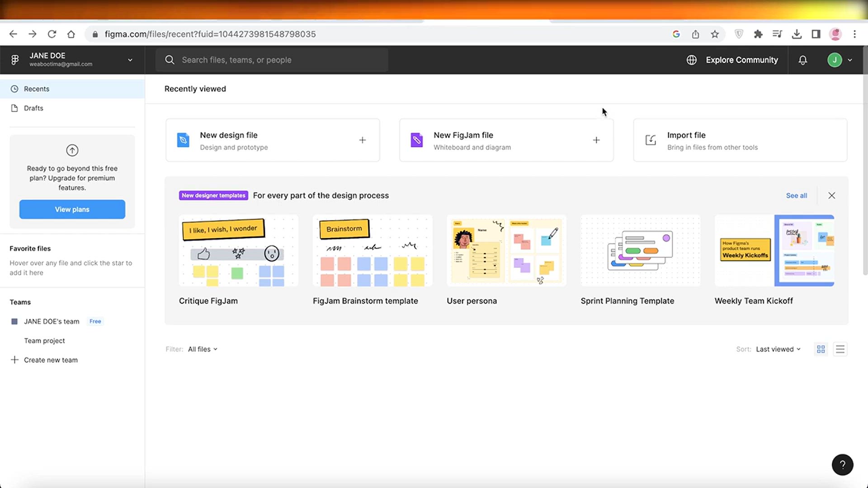868x488 pixels.
Task: Open browser downloads icon
Action: tap(797, 34)
